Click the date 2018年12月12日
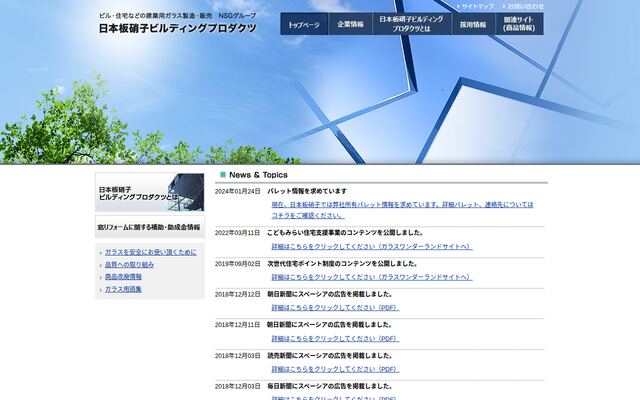 point(238,294)
